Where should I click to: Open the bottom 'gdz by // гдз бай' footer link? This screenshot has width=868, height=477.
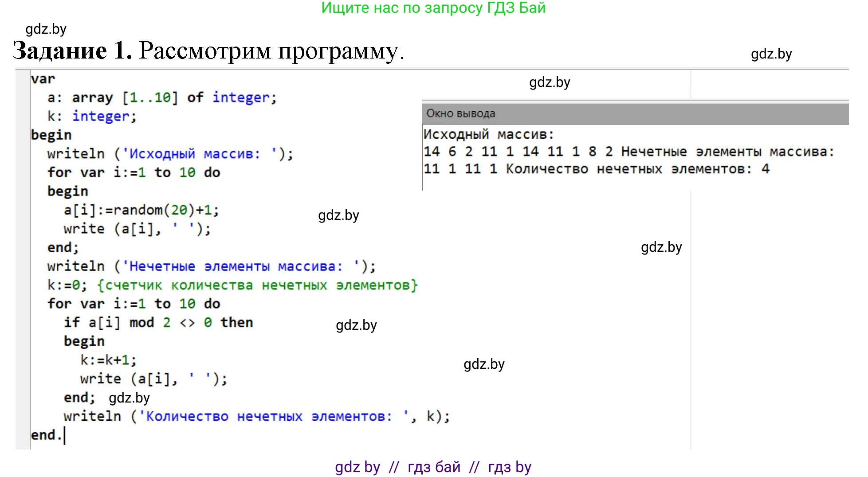(x=433, y=467)
